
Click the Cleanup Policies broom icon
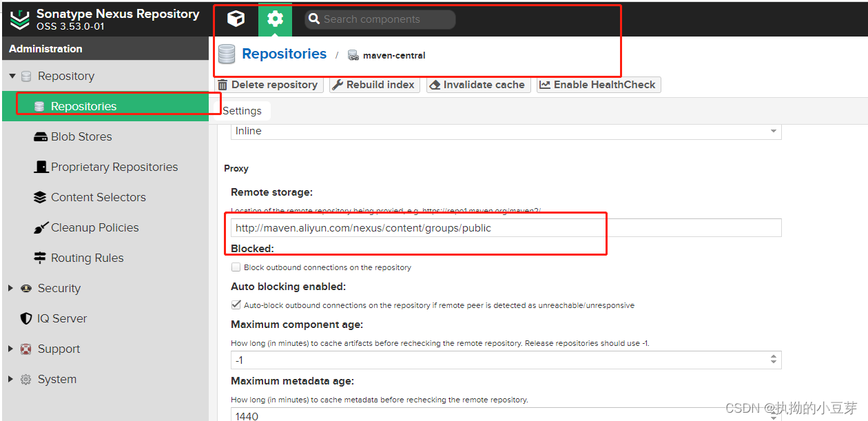(40, 227)
